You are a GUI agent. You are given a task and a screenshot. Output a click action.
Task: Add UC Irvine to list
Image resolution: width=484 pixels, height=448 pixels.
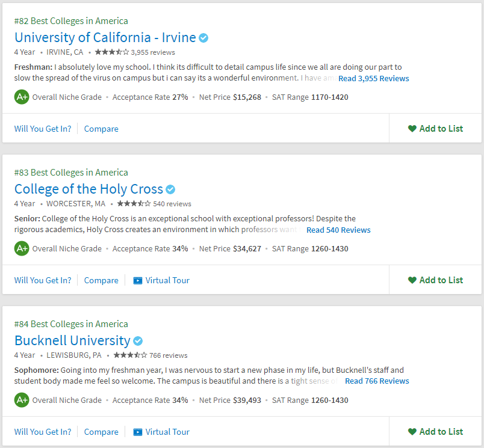(435, 128)
